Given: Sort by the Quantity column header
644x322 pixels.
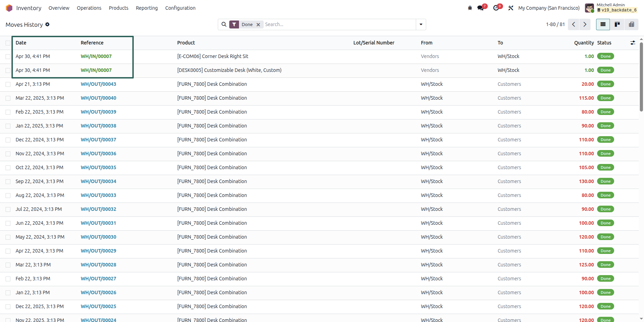Looking at the screenshot, I should point(584,43).
